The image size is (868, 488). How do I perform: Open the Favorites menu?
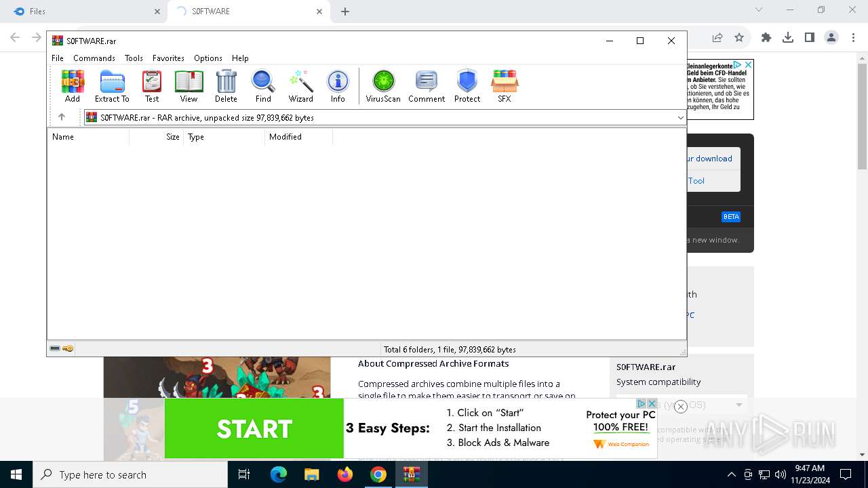(168, 58)
